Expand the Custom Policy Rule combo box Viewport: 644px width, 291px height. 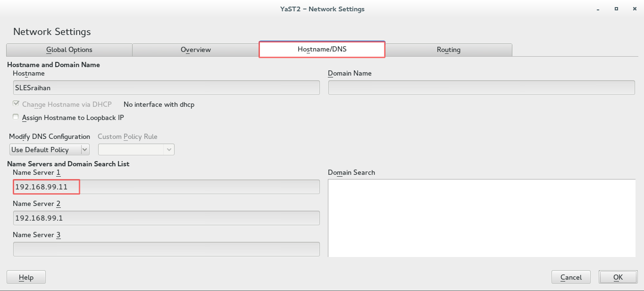coord(136,150)
